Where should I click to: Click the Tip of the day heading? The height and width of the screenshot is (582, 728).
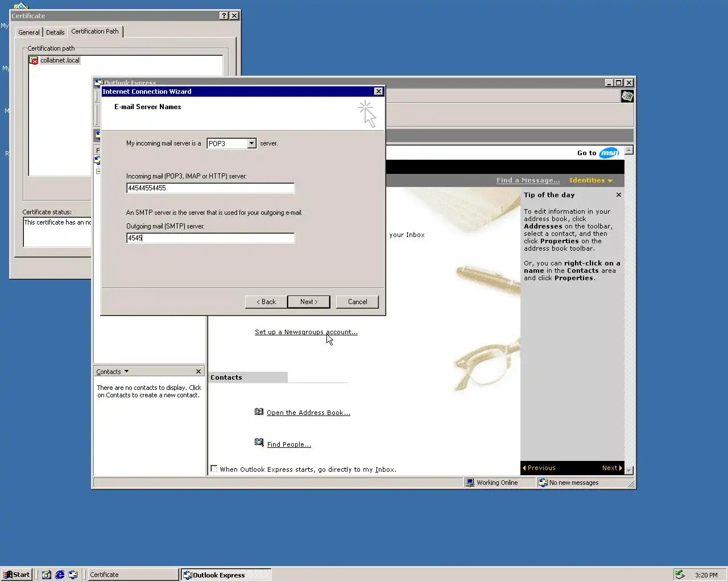click(549, 195)
